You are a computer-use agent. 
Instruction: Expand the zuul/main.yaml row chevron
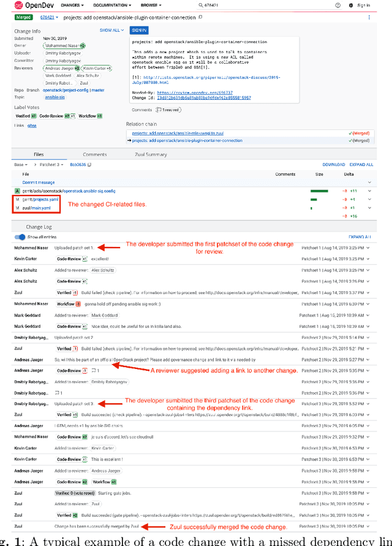(x=369, y=208)
